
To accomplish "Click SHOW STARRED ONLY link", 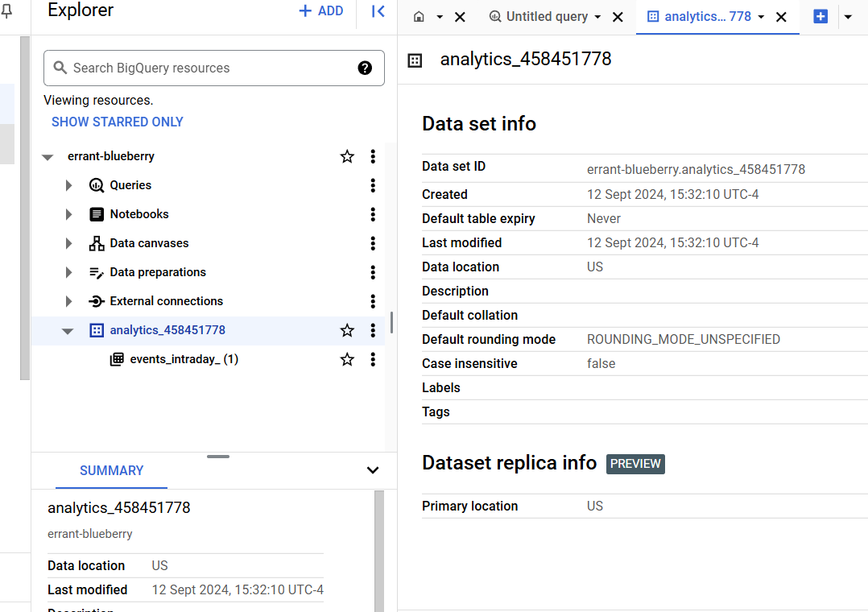I will click(118, 122).
